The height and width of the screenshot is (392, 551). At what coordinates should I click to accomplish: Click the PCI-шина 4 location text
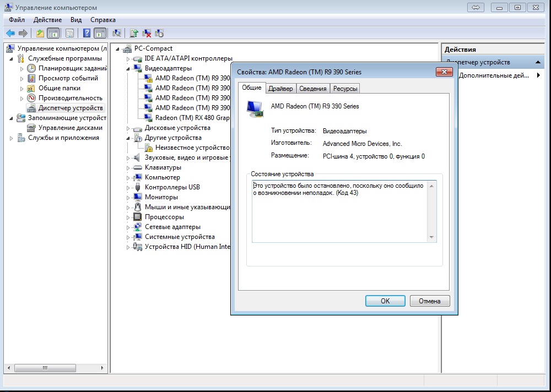pos(374,156)
